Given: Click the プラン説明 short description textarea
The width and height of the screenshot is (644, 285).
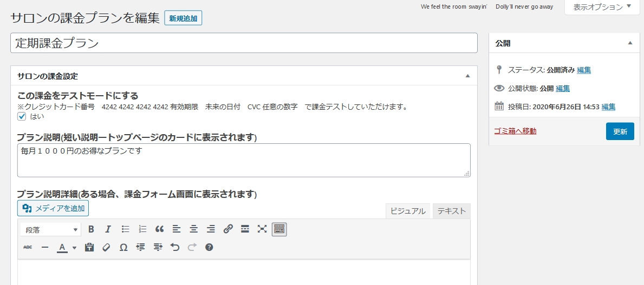Looking at the screenshot, I should pyautogui.click(x=244, y=160).
